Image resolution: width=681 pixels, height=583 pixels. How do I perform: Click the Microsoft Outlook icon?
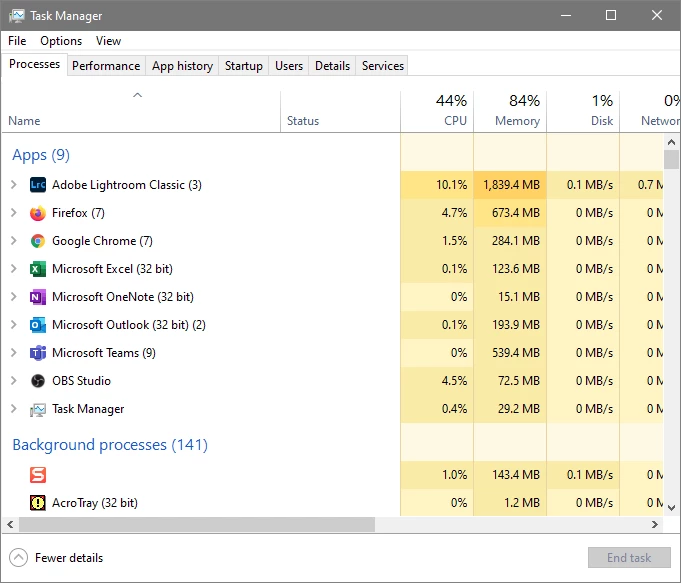pos(38,325)
